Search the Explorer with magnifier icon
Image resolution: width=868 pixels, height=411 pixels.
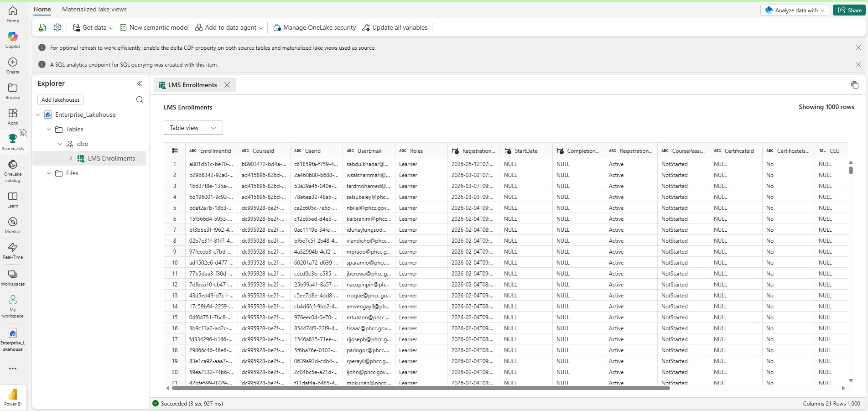[140, 100]
